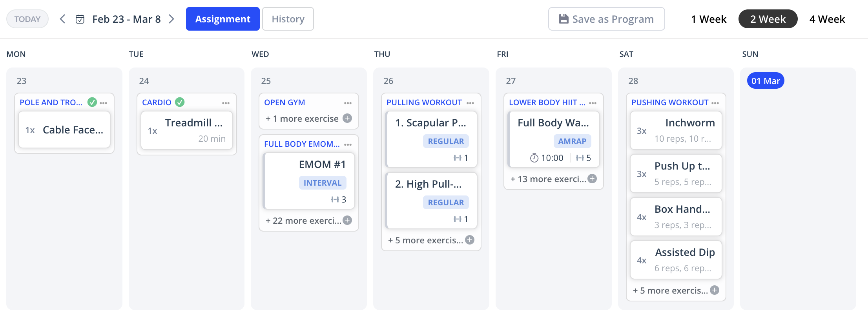Select the Assignment tab
Image resolution: width=868 pixels, height=314 pixels.
tap(222, 19)
